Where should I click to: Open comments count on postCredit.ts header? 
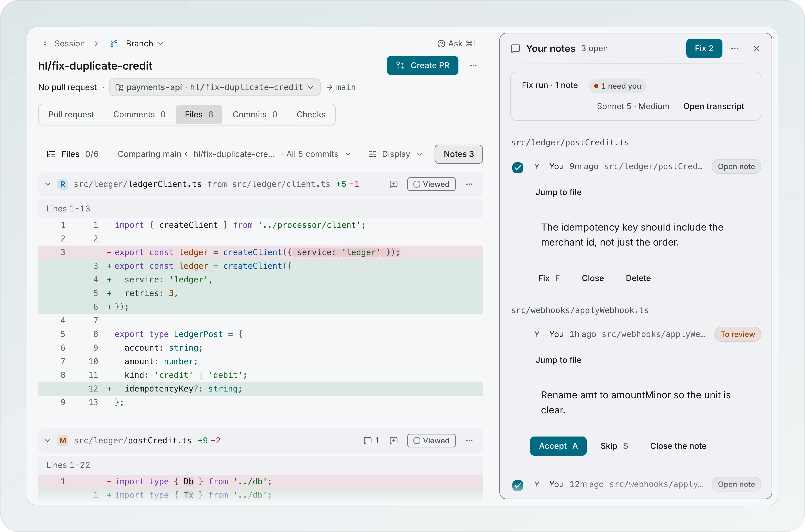(x=371, y=440)
